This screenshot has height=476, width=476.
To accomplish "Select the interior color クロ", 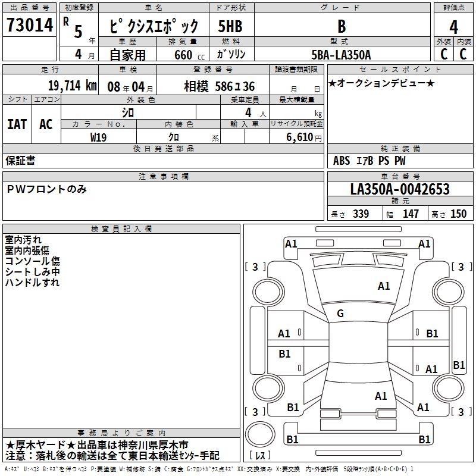I will click(174, 137).
